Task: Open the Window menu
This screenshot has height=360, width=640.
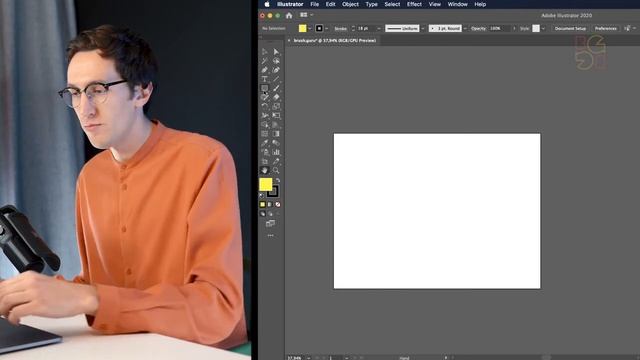Action: point(458,4)
